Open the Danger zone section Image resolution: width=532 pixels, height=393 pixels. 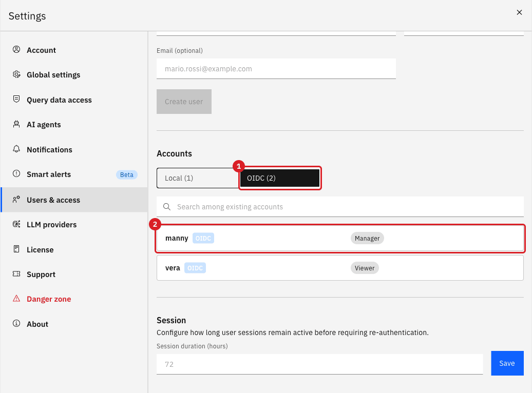click(x=74, y=299)
